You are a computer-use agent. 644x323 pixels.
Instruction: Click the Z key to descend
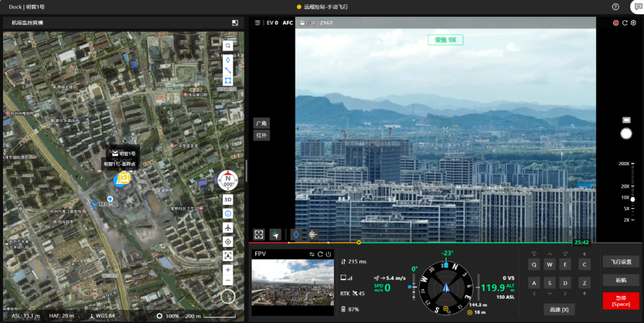point(584,283)
